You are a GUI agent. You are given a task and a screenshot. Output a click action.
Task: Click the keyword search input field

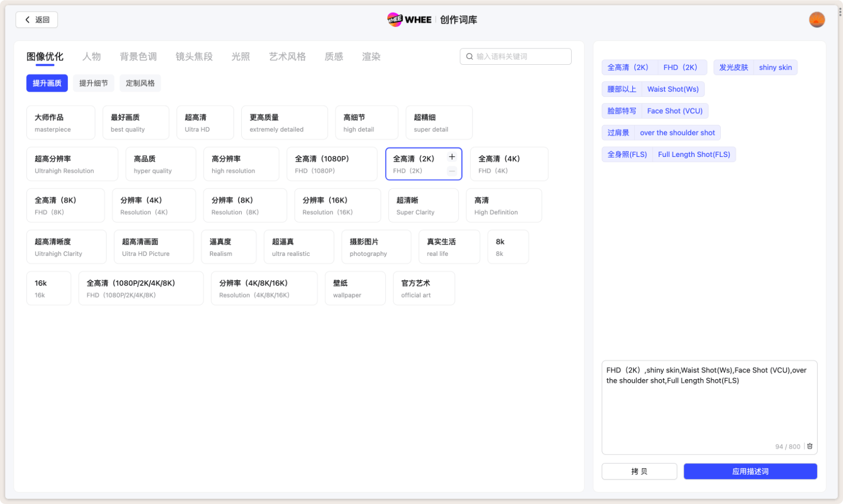point(515,56)
